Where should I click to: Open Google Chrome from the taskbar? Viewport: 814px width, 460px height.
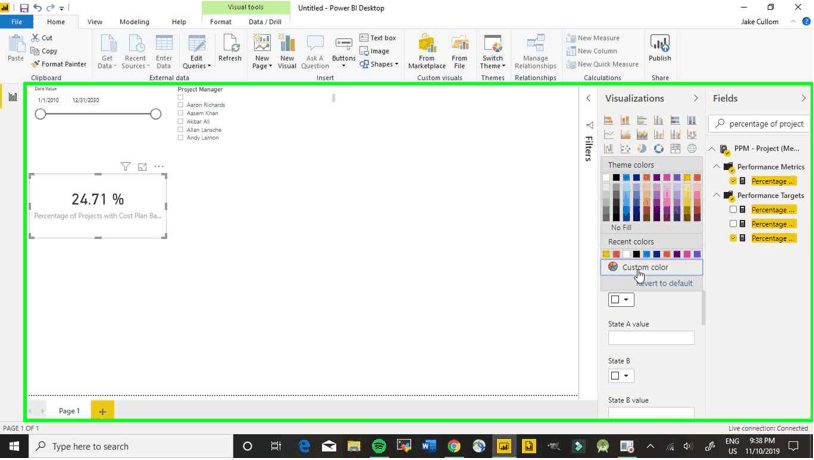(454, 446)
